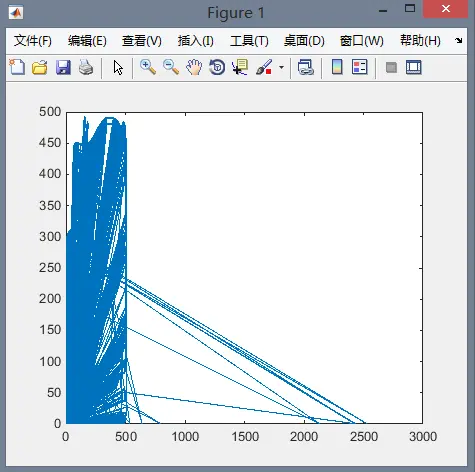
Task: Click the y-axis label 250
Action: pyautogui.click(x=50, y=268)
